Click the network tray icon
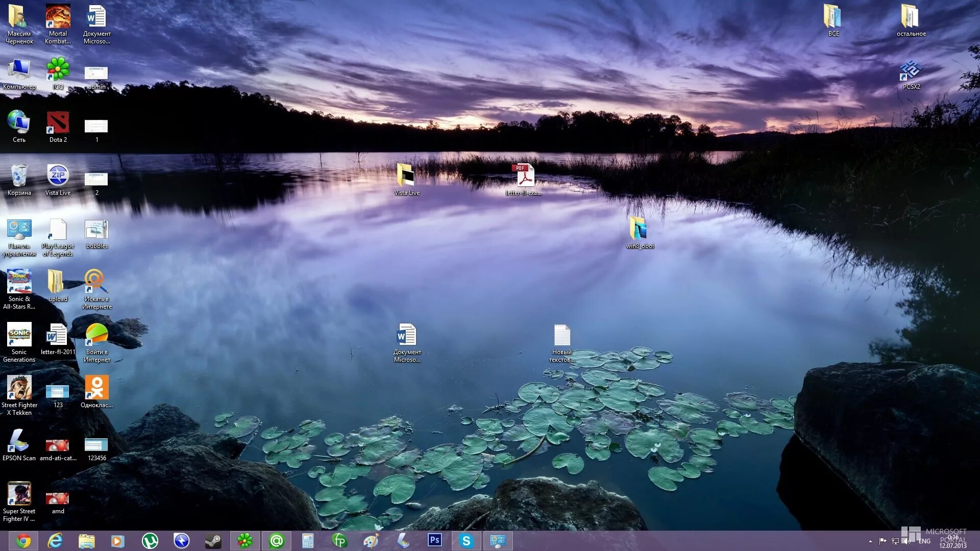This screenshot has height=551, width=980. (x=895, y=541)
